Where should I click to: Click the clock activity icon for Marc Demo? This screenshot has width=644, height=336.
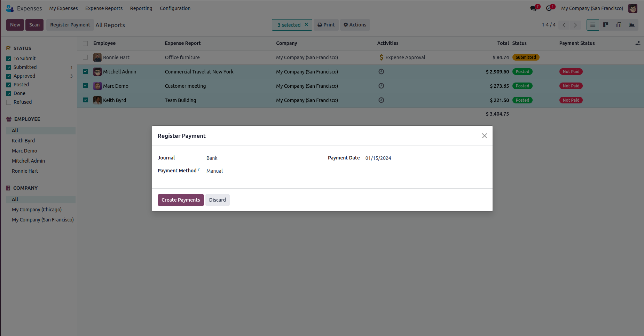381,86
